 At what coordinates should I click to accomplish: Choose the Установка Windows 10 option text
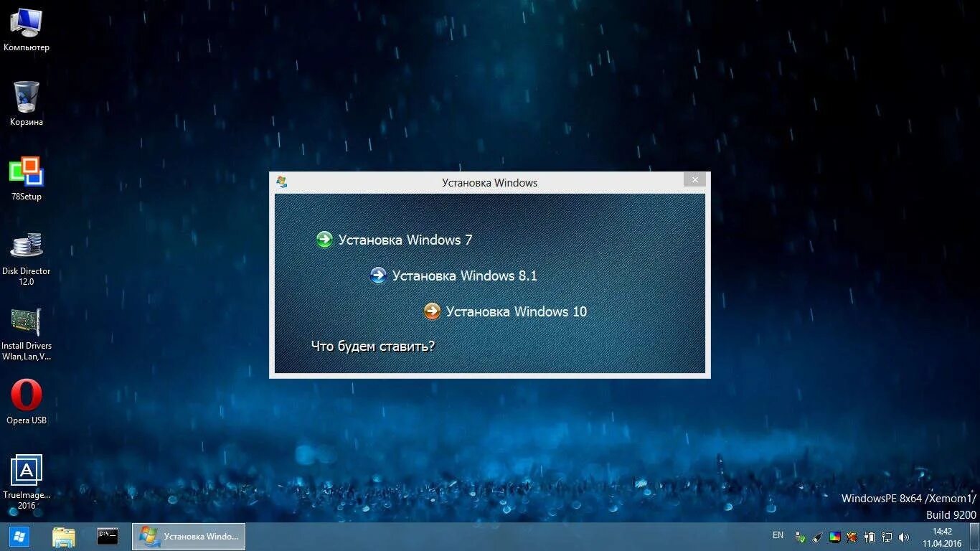[517, 311]
